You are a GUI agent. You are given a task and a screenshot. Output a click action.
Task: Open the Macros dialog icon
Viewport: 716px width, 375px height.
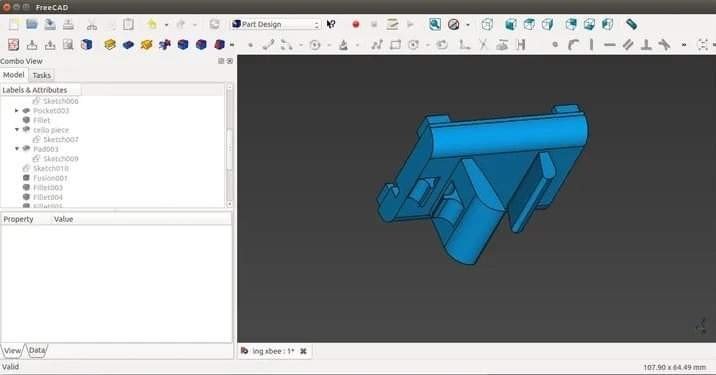[392, 24]
